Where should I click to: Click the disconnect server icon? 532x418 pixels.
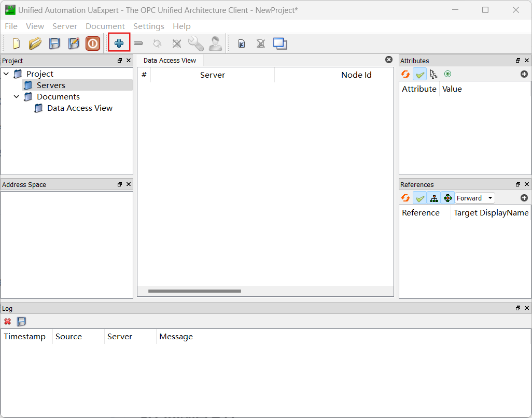coord(176,44)
